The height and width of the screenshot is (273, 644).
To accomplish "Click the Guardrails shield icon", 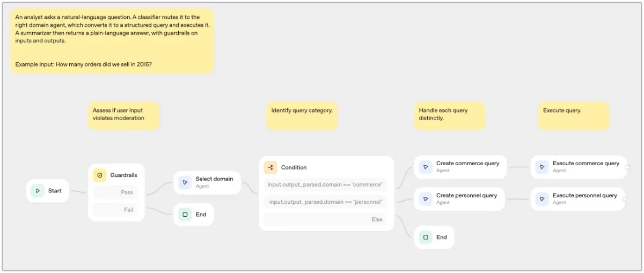I will [x=100, y=175].
